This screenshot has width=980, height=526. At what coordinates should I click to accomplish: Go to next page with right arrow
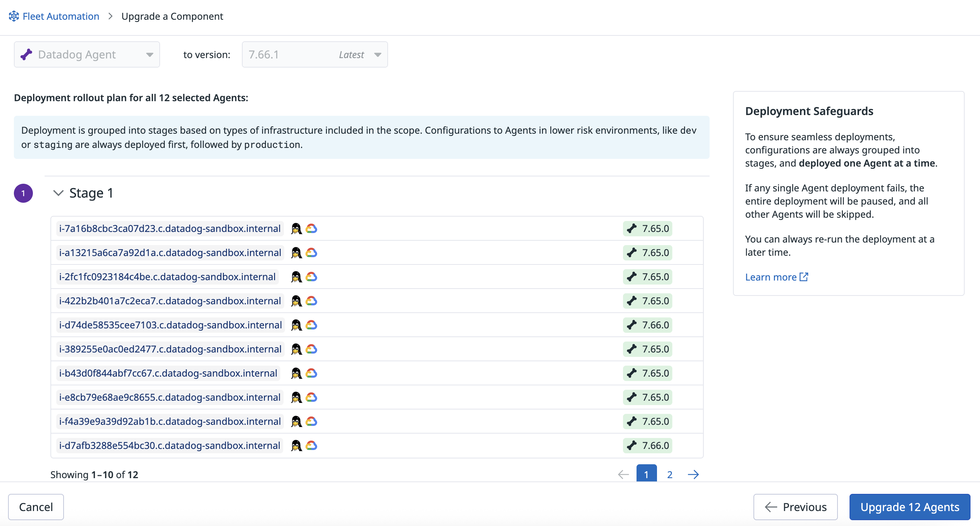[693, 474]
